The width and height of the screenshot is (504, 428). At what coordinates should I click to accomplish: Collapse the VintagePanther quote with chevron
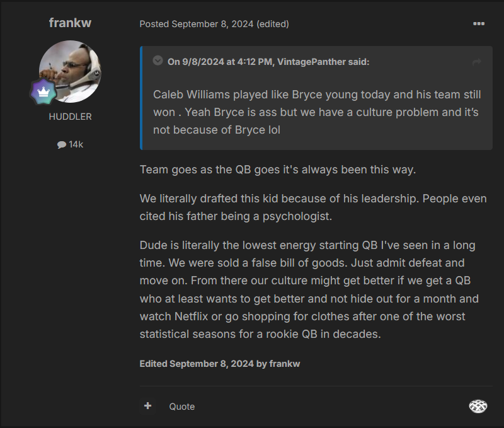157,61
